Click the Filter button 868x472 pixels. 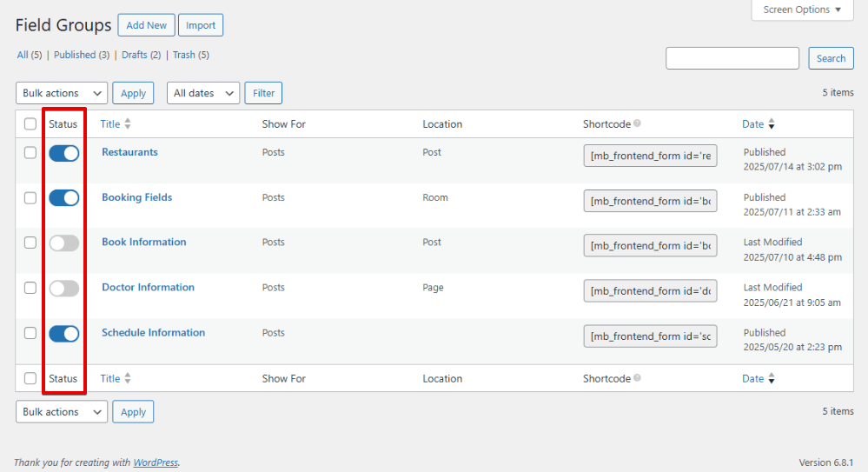(x=263, y=93)
